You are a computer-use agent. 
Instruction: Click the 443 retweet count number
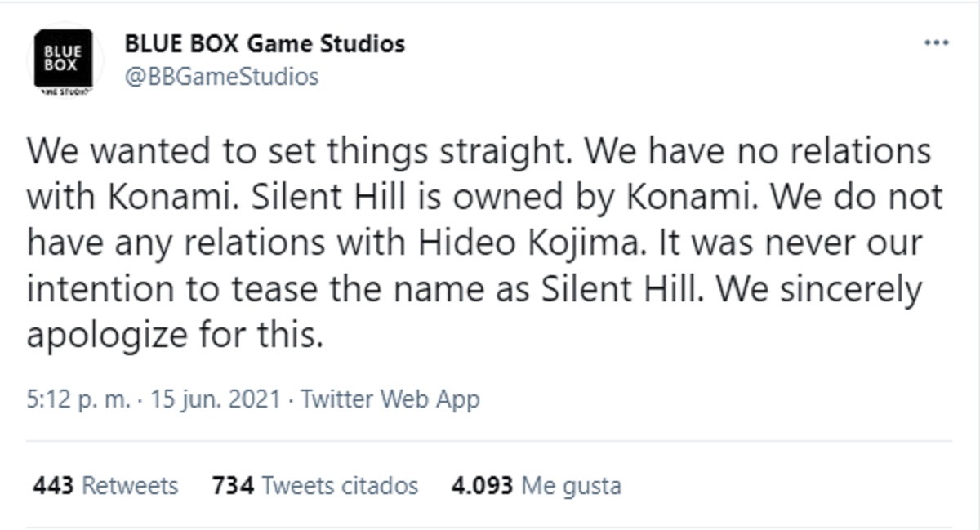click(x=54, y=486)
